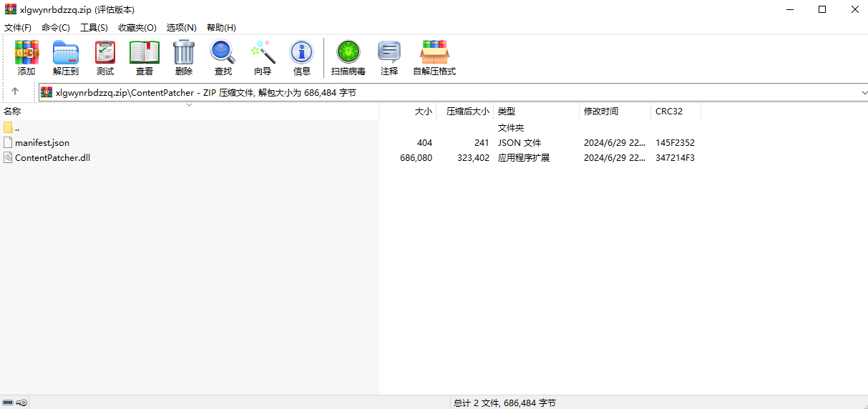Screen dimensions: 868x409
Task: Open the 收藏夹(O) menu
Action: (x=137, y=27)
